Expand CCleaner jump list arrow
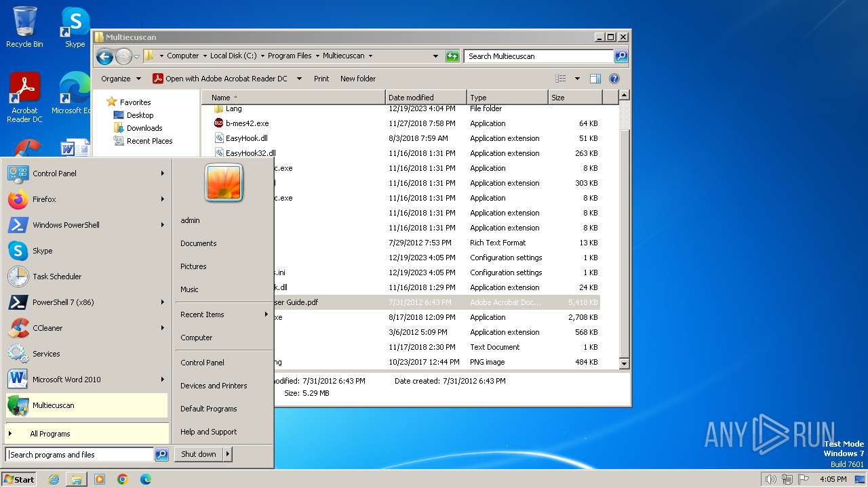Screen dimensions: 868x488 [163, 328]
